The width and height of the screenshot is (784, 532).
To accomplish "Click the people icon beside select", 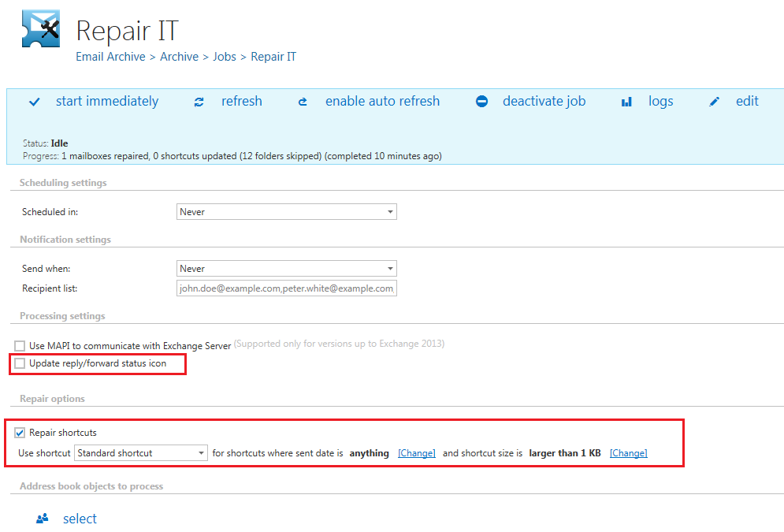I will pos(43,519).
